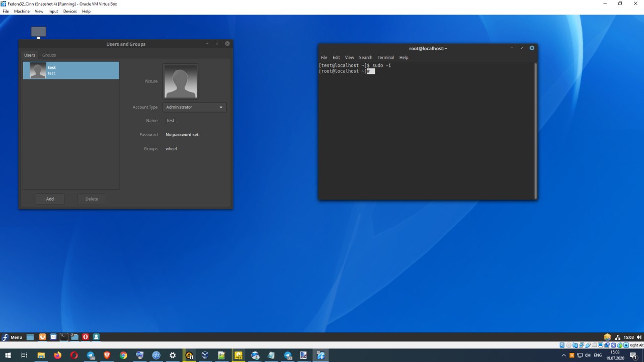
Task: Open terminal Edit menu
Action: 336,57
